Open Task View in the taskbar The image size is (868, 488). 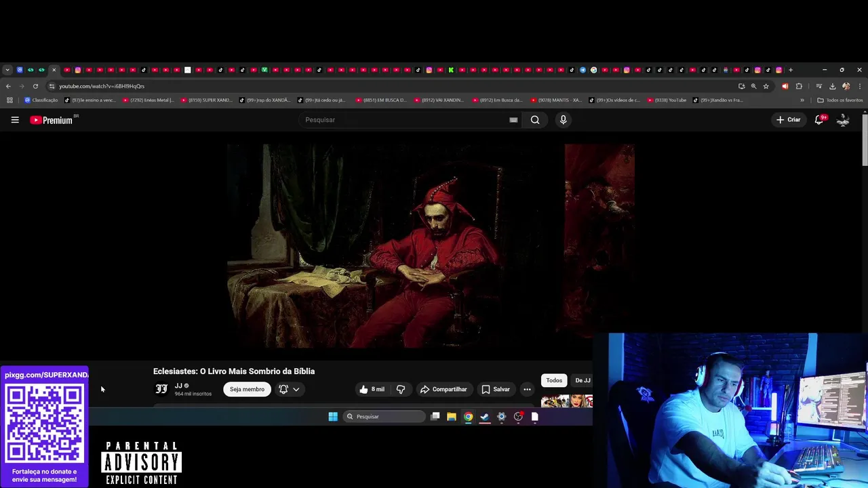pos(435,417)
